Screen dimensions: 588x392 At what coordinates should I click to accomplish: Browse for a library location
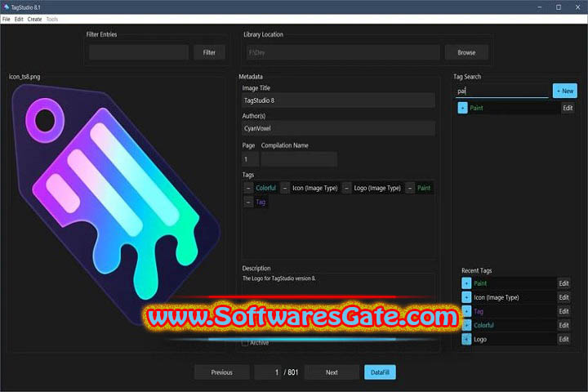pos(466,52)
